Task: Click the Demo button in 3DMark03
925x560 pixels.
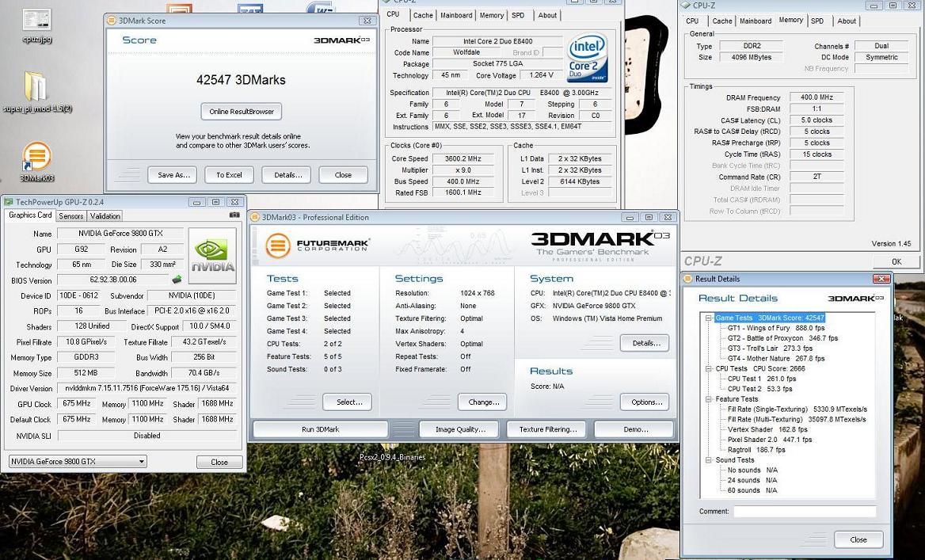Action: point(635,429)
